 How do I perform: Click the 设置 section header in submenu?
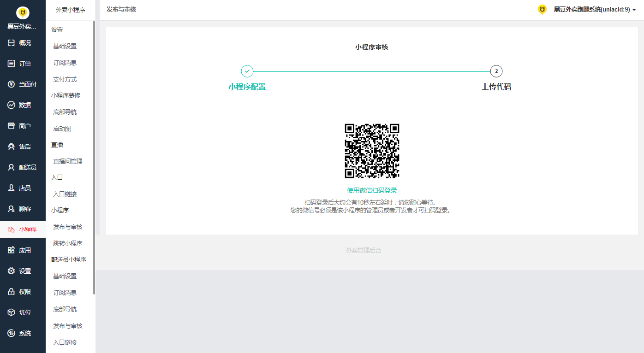click(x=57, y=29)
